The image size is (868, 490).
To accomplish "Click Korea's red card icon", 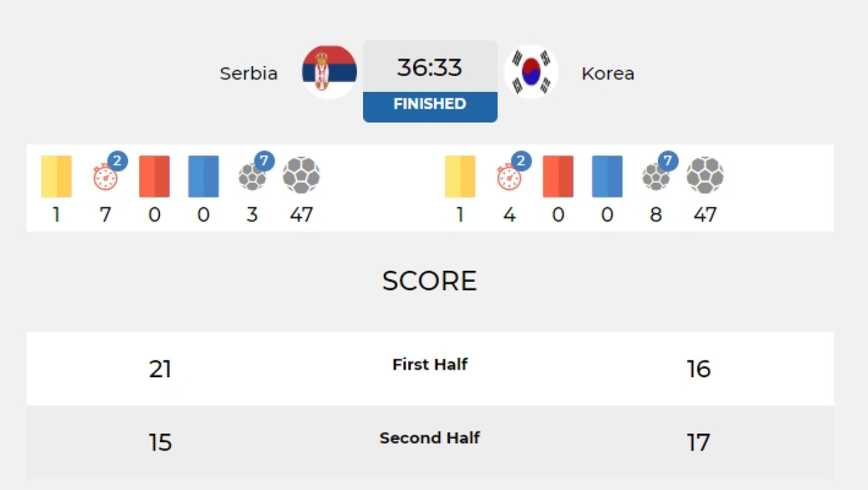I will pyautogui.click(x=558, y=176).
